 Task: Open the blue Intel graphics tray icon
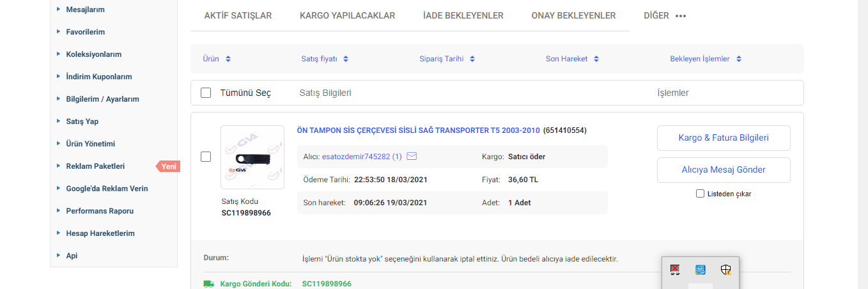(x=701, y=270)
